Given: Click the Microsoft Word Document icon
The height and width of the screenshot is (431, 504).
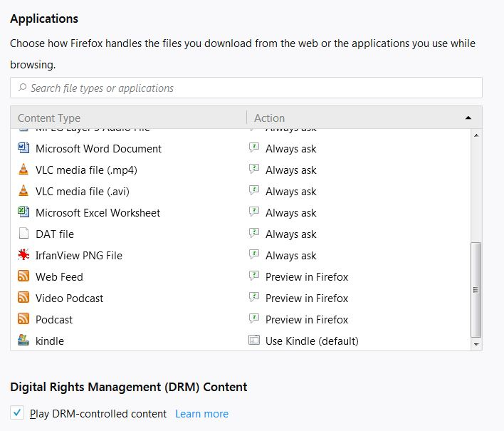Looking at the screenshot, I should [x=23, y=148].
